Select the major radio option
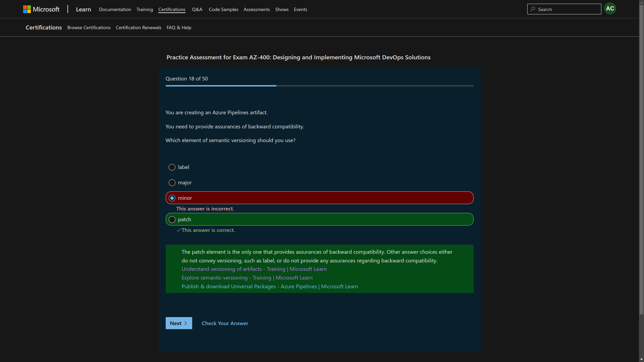 pos(172,183)
